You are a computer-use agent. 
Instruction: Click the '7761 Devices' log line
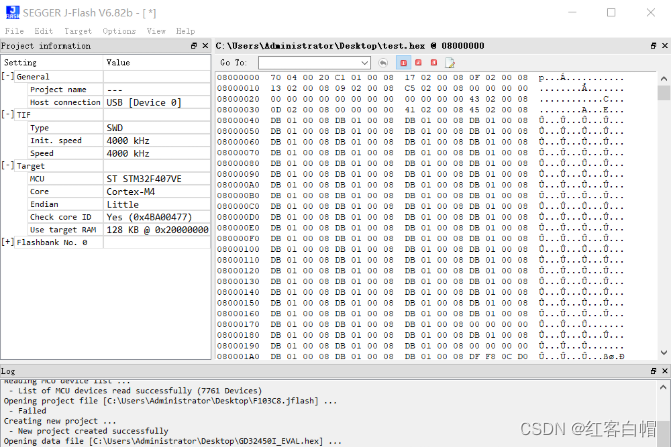tap(135, 390)
